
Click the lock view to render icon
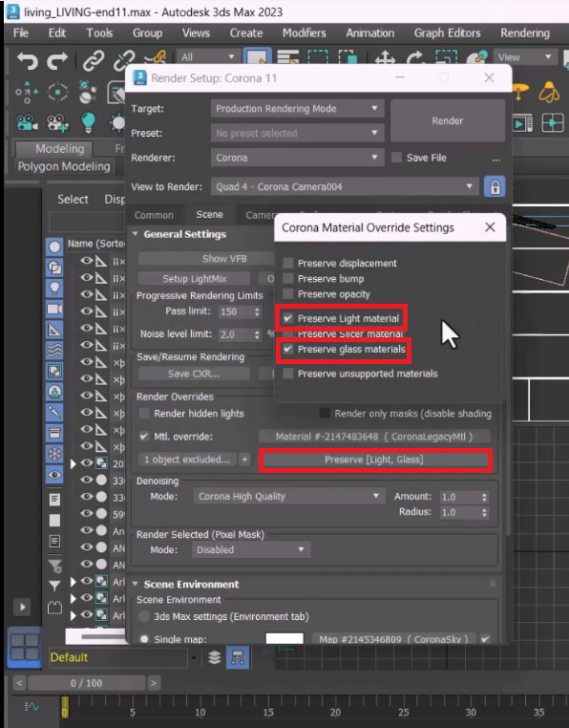[x=495, y=187]
